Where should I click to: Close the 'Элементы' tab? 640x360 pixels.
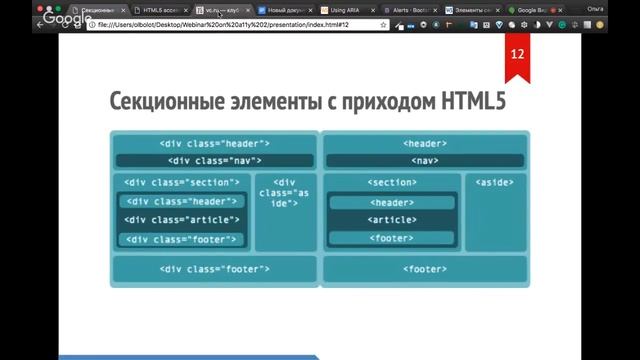click(498, 10)
